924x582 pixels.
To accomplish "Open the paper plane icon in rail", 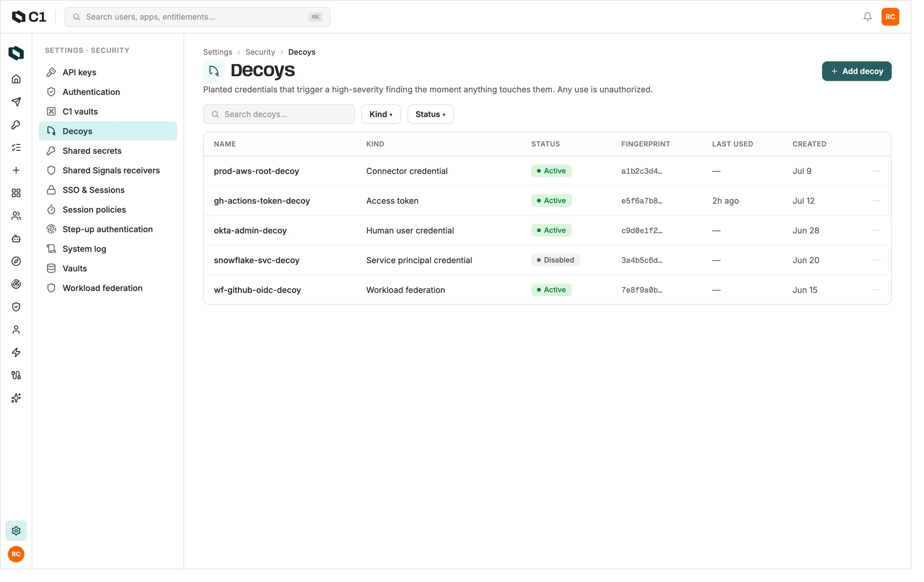I will pyautogui.click(x=16, y=102).
